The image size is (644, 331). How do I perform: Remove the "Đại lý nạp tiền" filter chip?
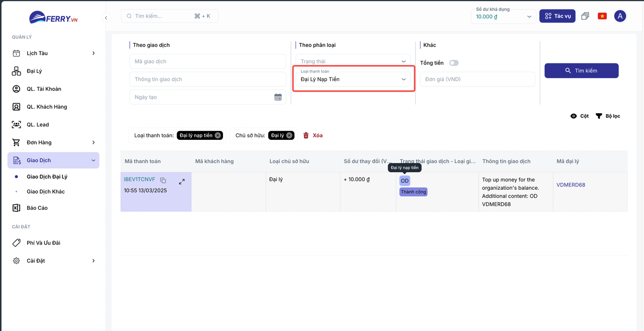pyautogui.click(x=217, y=135)
